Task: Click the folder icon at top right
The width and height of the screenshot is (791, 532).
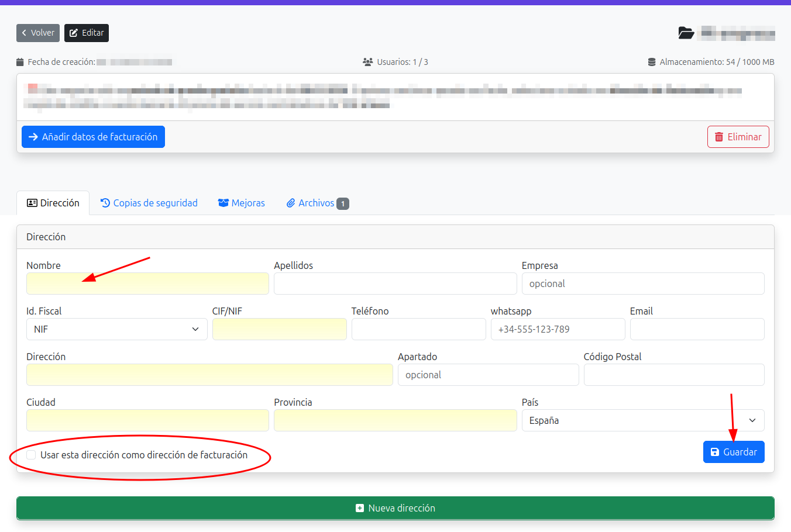Action: pos(686,33)
